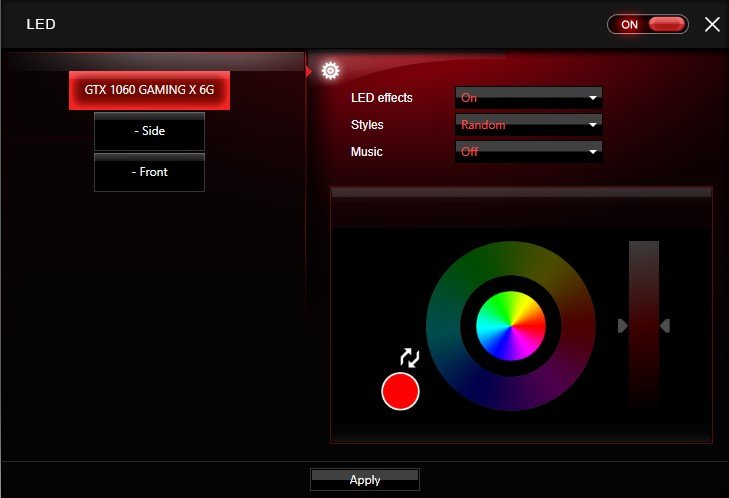Screen dimensions: 729x498
Task: Click the Styles label
Action: click(x=367, y=125)
